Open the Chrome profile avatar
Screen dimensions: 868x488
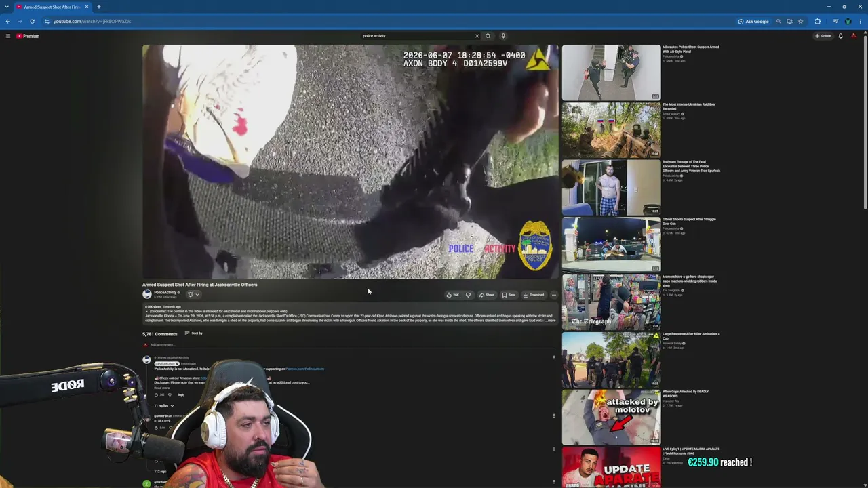[x=848, y=21]
